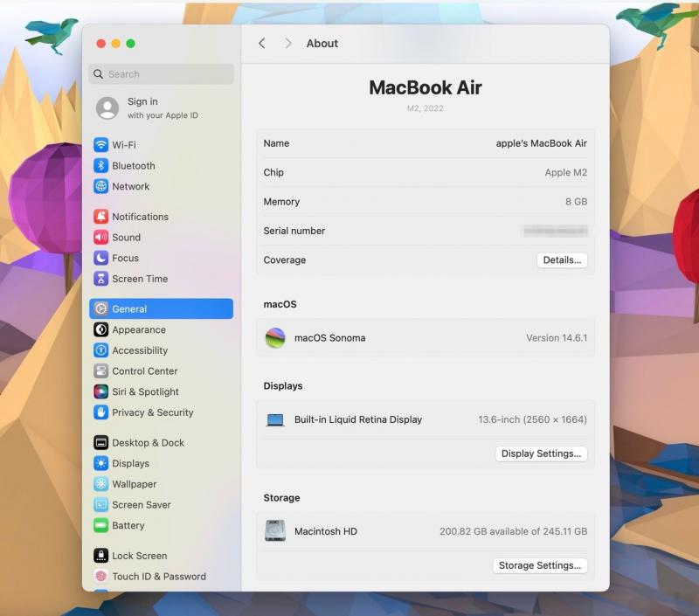
Task: Open Storage Settings
Action: pyautogui.click(x=540, y=565)
